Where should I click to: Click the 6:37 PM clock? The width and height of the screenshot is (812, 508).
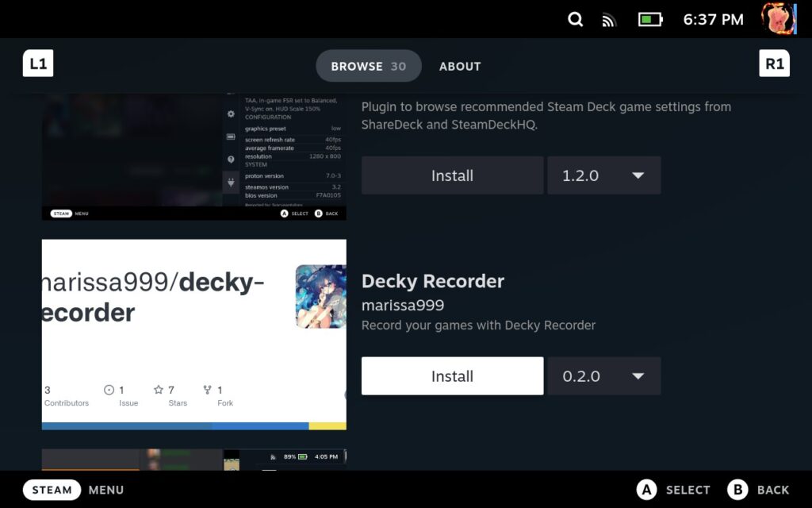click(713, 20)
